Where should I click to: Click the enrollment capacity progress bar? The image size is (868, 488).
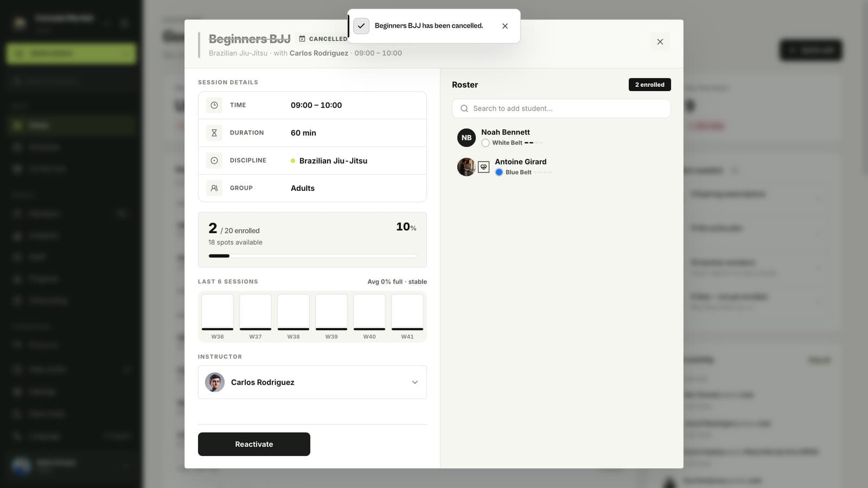click(312, 256)
